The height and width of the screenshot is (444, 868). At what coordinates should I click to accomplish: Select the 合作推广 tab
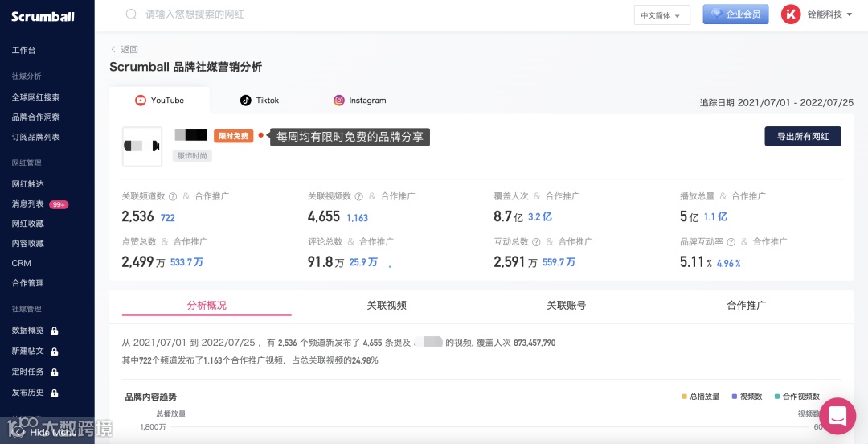[x=746, y=306]
